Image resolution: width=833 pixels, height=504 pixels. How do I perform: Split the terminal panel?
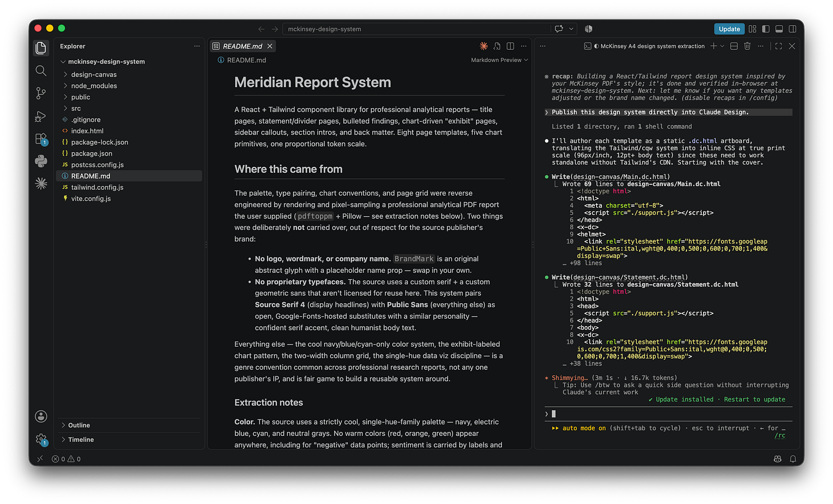coord(734,46)
